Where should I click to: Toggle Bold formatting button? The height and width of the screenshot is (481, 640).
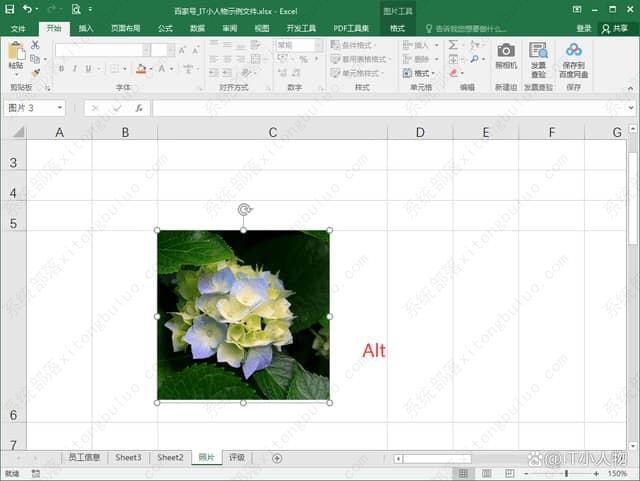(x=61, y=69)
